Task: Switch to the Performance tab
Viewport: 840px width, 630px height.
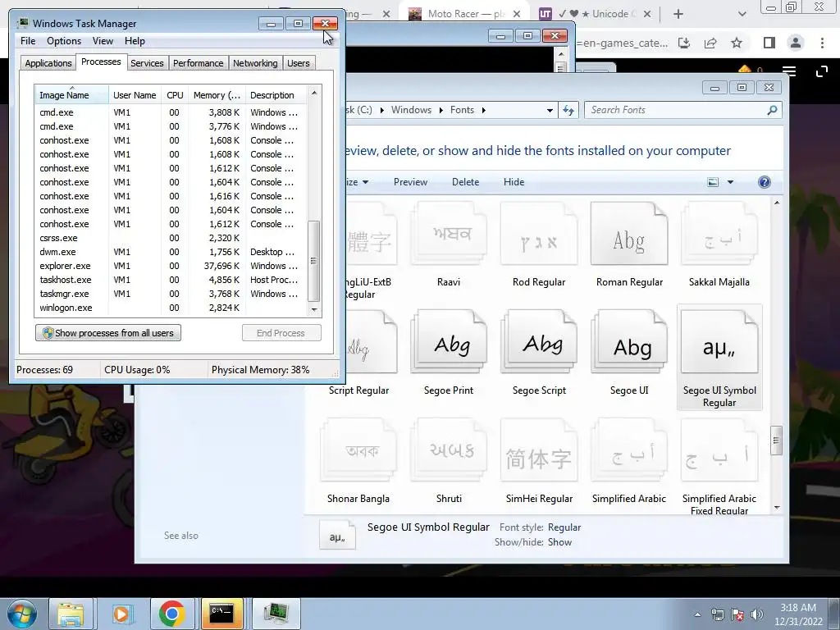Action: click(x=199, y=63)
